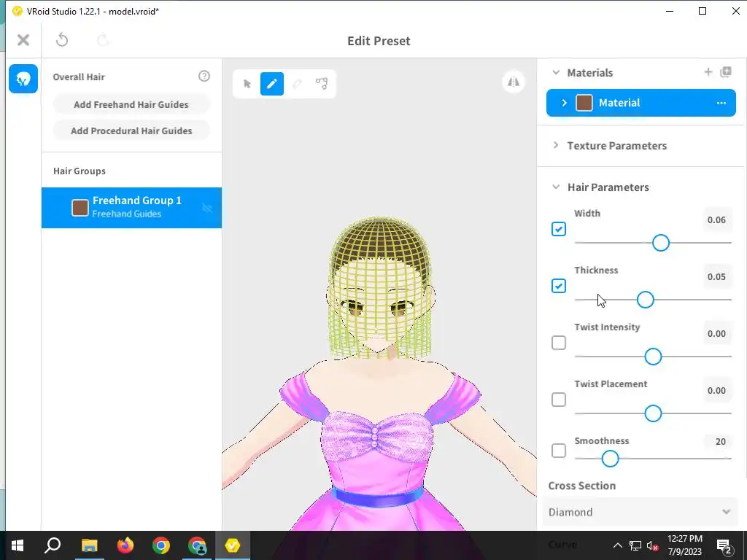Open File Explorer from taskbar

89,545
